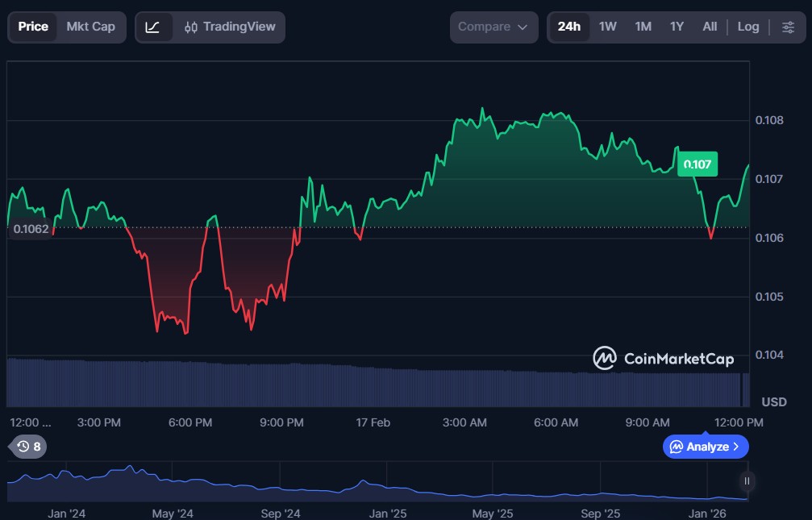Select the line chart view icon
Screen dimensions: 812x520
(x=153, y=27)
